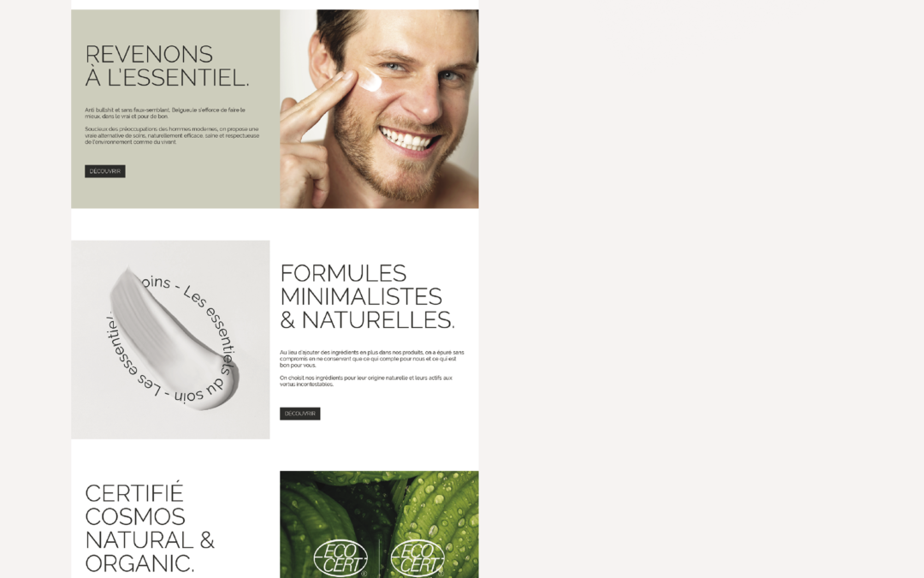
Task: Click the DÉCOUVRIR button under Formules minimalistes
Action: [300, 414]
